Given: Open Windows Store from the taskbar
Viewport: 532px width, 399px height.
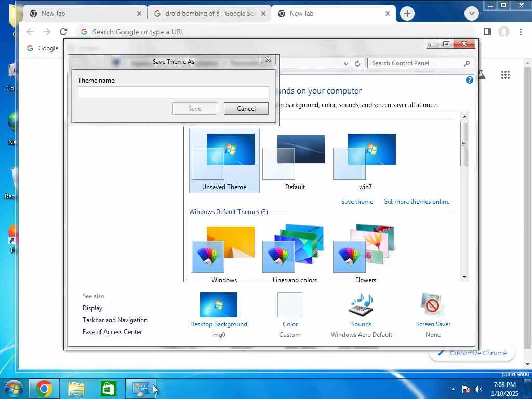Looking at the screenshot, I should pyautogui.click(x=109, y=389).
